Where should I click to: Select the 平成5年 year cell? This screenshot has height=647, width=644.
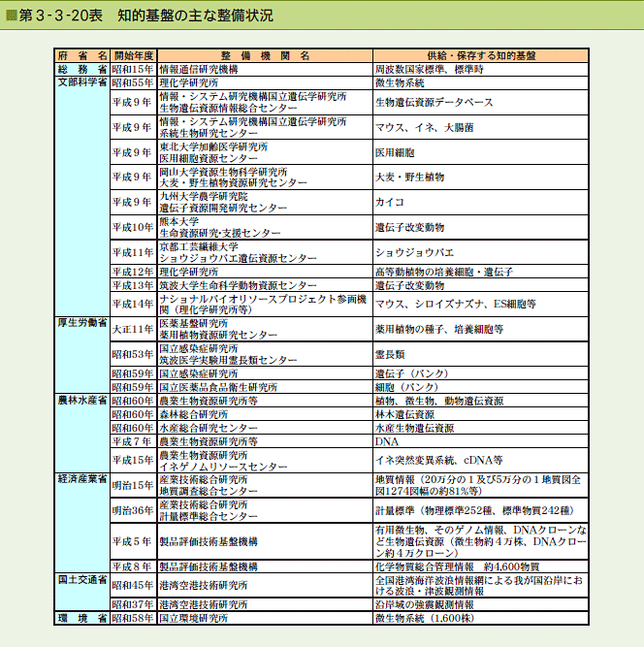coord(134,541)
